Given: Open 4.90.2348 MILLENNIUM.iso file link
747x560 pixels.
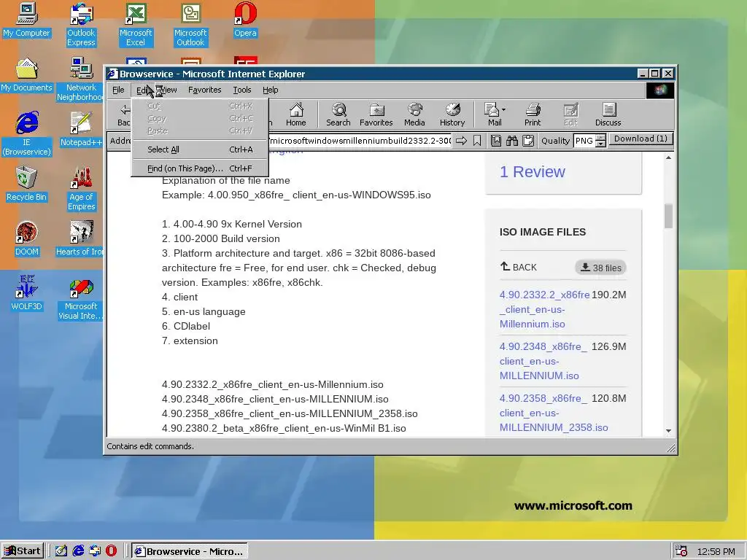Looking at the screenshot, I should [x=543, y=361].
